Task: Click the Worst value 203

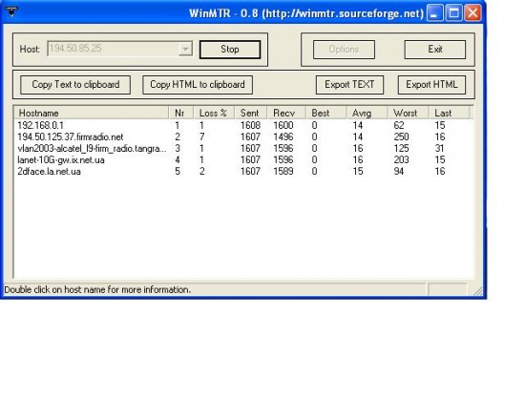Action: point(401,160)
